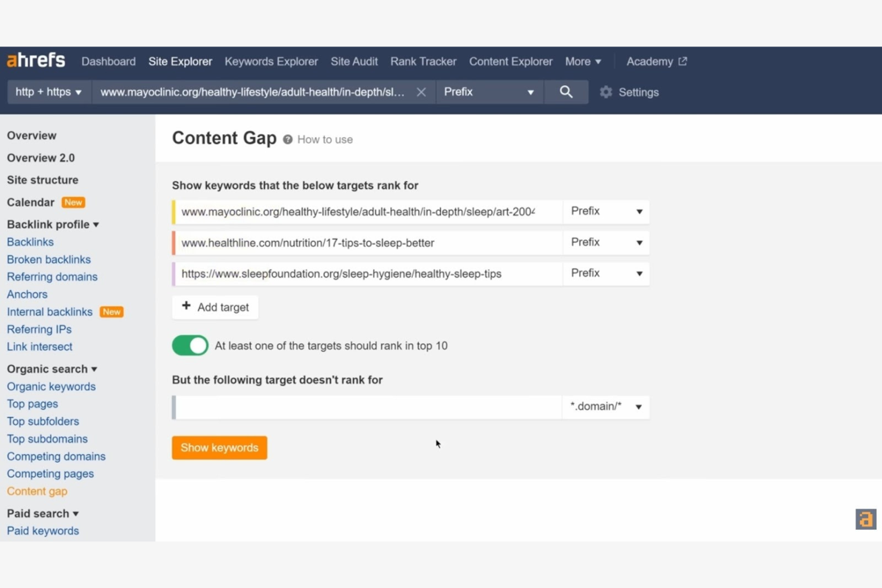Open Site Explorer tab
This screenshot has width=882, height=588.
coord(180,61)
